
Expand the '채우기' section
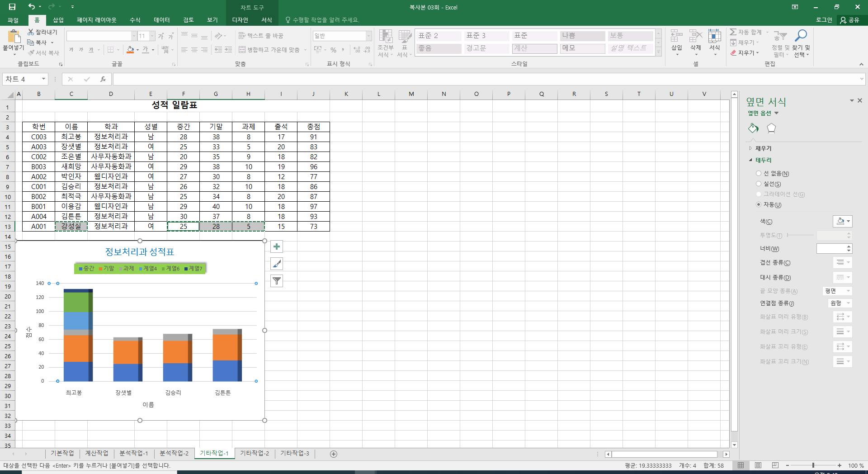(763, 148)
